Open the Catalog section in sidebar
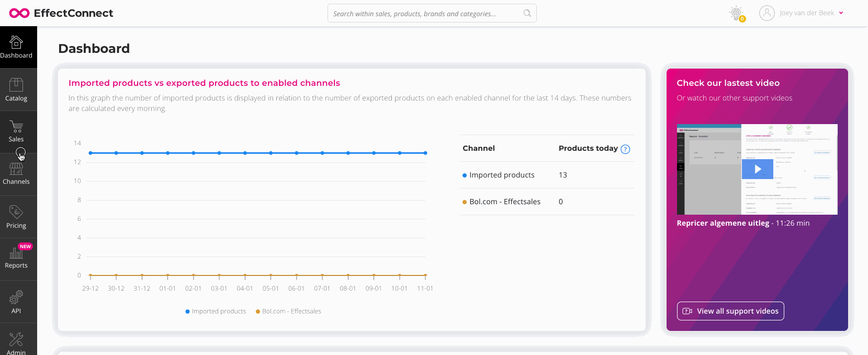The width and height of the screenshot is (868, 355). (16, 85)
